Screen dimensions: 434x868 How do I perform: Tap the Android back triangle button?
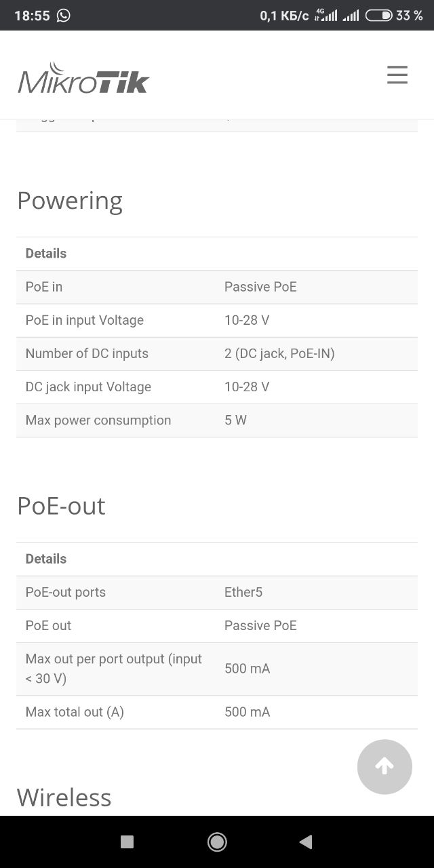[306, 842]
